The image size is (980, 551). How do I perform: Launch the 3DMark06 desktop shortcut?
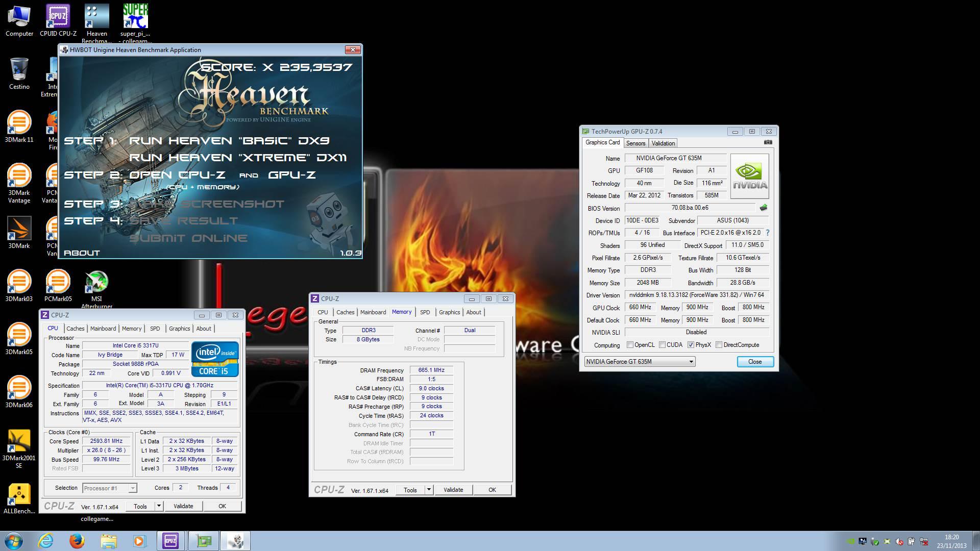pyautogui.click(x=19, y=392)
